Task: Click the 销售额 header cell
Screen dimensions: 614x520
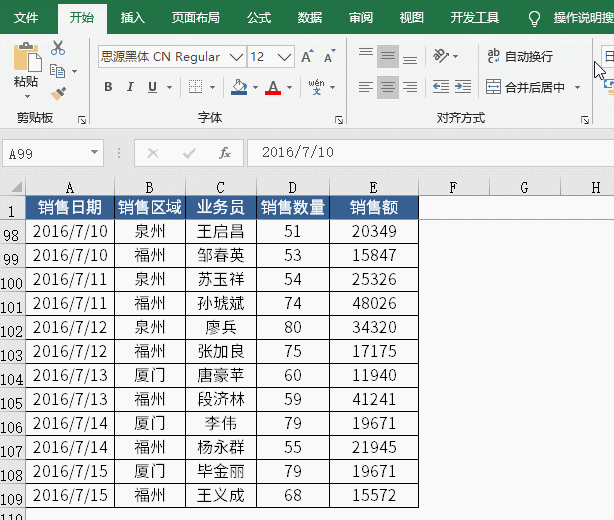Action: point(374,207)
